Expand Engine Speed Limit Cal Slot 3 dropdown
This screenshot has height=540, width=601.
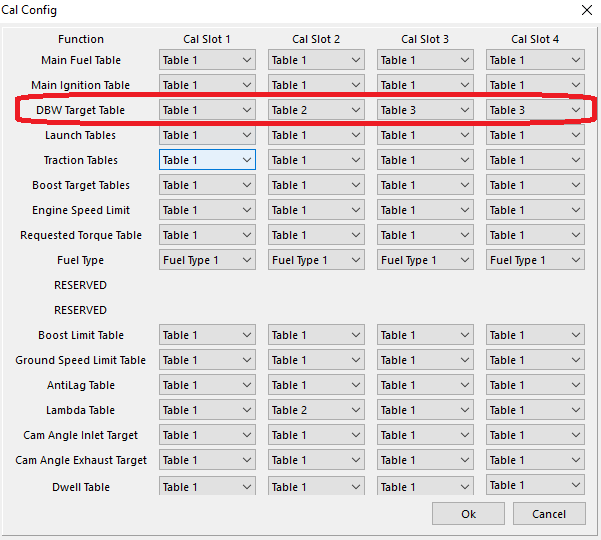425,210
